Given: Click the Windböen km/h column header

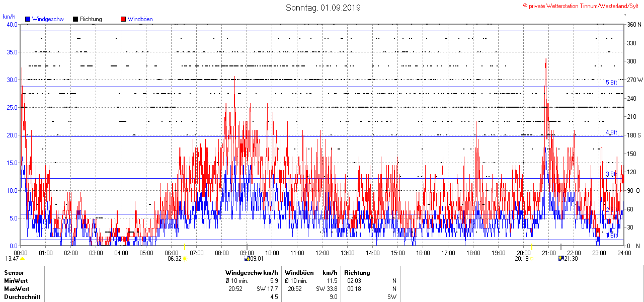Looking at the screenshot, I should [x=311, y=273].
